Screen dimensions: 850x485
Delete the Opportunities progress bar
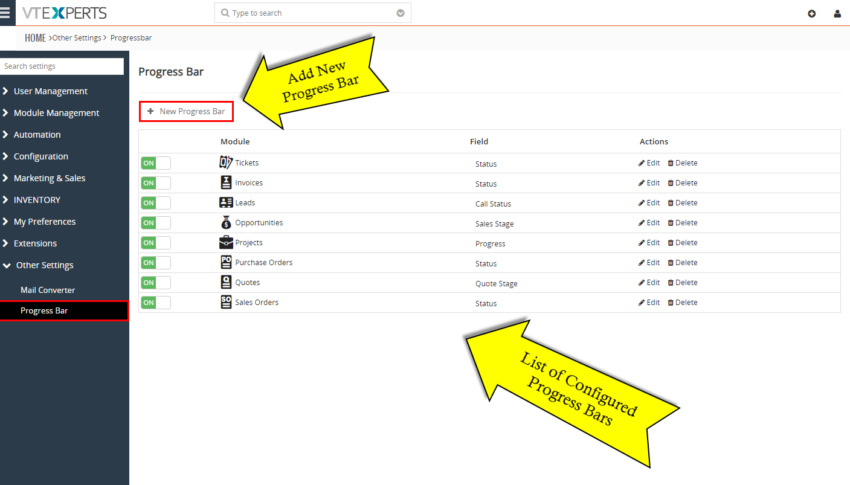click(x=682, y=223)
